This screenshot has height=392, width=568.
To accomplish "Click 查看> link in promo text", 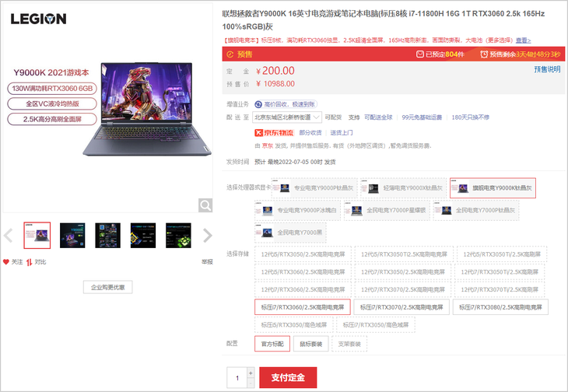I will click(524, 40).
